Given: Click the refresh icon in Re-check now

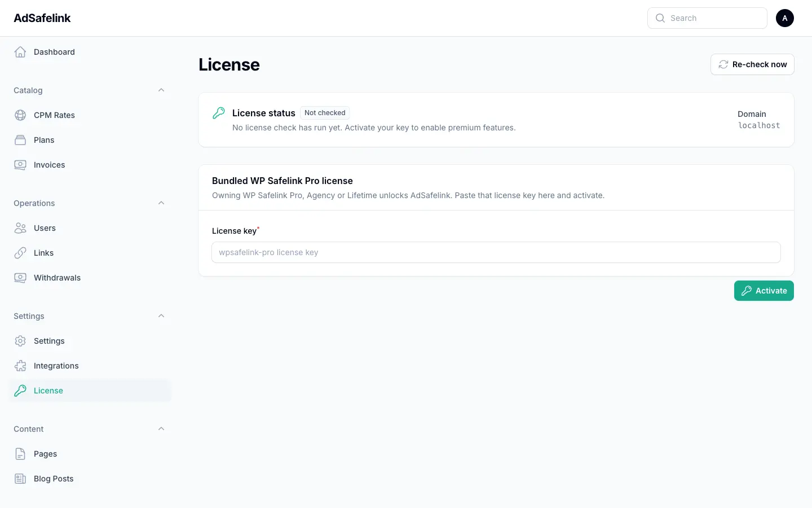Looking at the screenshot, I should (x=723, y=64).
